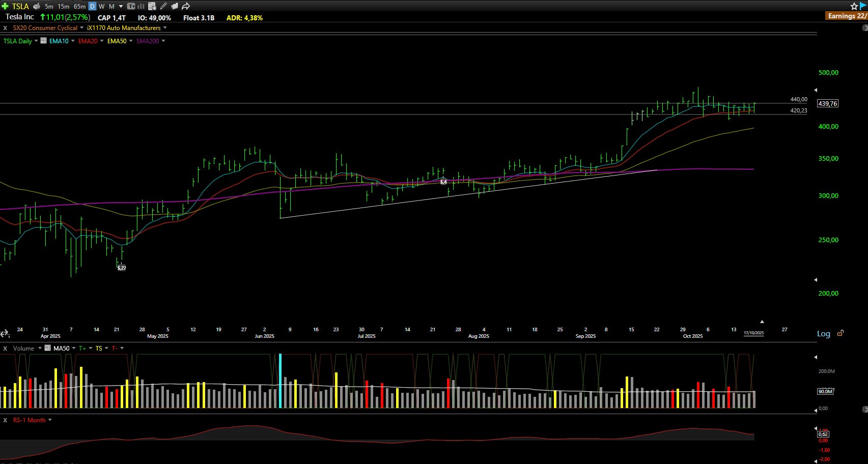Screen dimensions: 868x464
Task: Expand SX20 Consumer Cyclical dropdown
Action: [82, 28]
